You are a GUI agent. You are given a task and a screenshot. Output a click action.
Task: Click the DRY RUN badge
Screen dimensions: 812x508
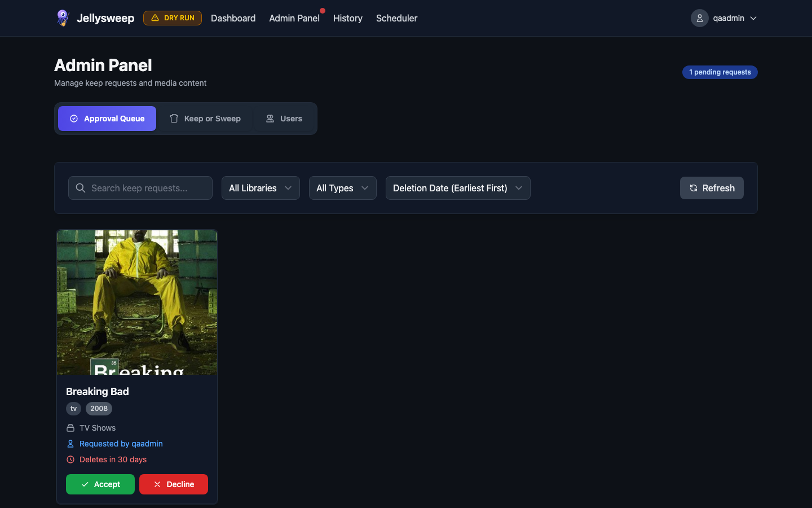[x=173, y=18]
